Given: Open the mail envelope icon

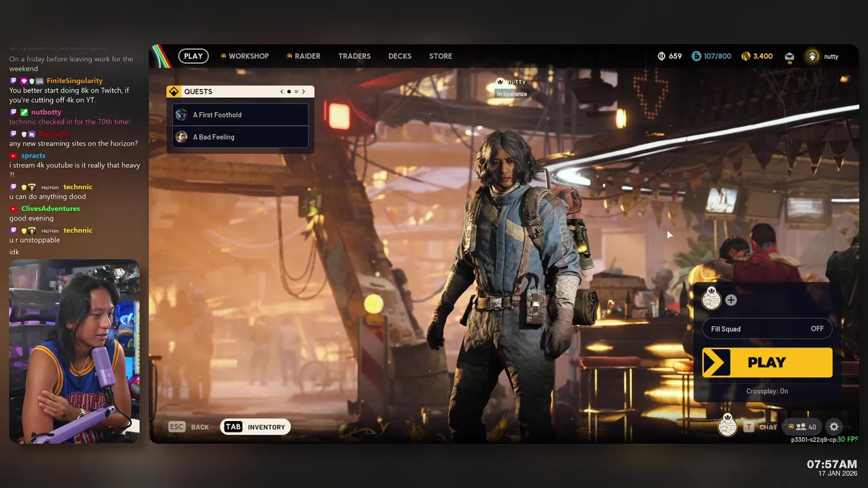Looking at the screenshot, I should [x=789, y=57].
